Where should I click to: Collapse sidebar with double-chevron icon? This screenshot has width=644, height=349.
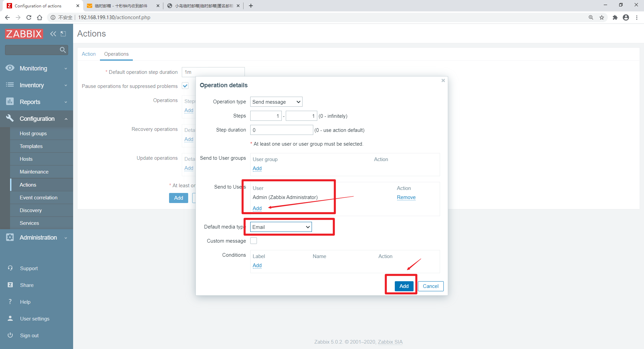(53, 34)
